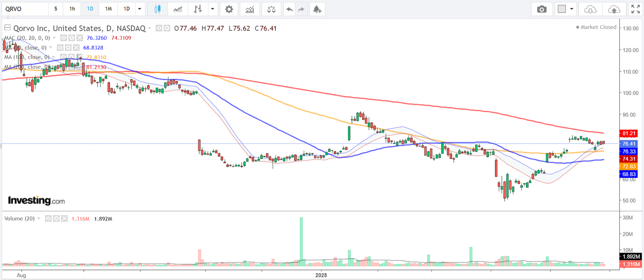The width and height of the screenshot is (644, 280).
Task: Open settings gear for Qorvo Inc series
Action: click(167, 28)
